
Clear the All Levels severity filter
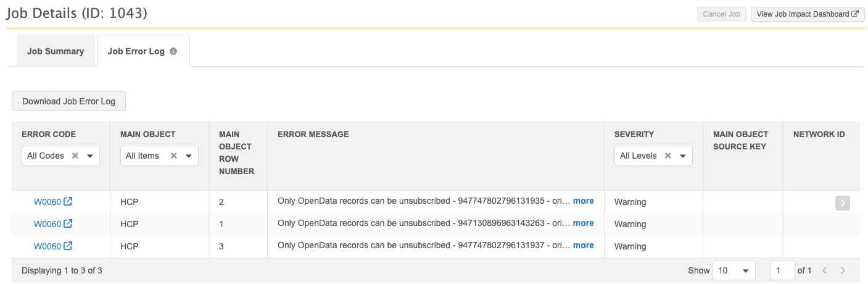(x=668, y=156)
